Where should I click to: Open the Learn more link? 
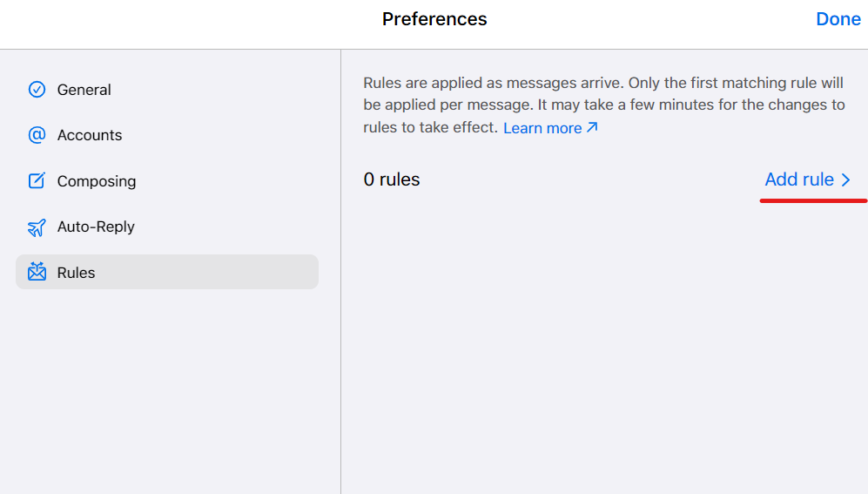tap(542, 128)
